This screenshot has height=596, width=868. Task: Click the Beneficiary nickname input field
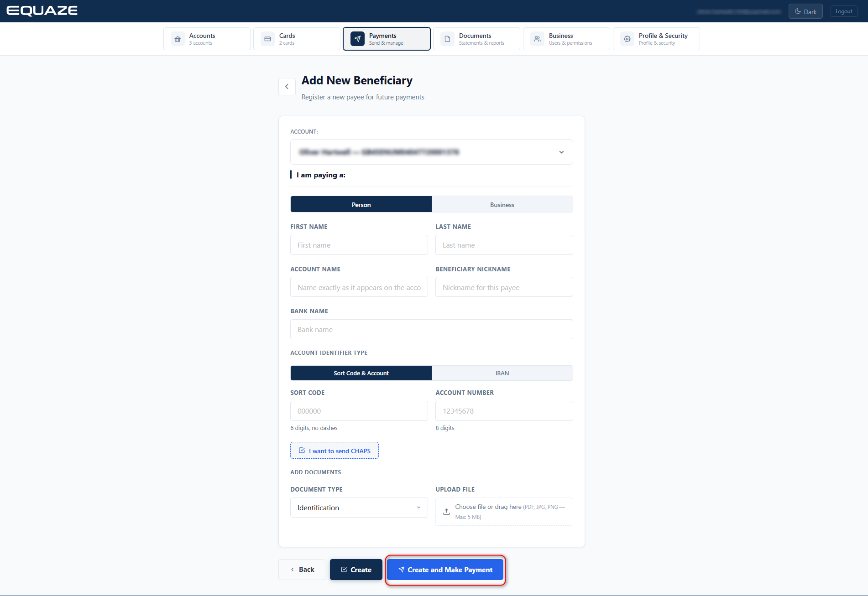tap(504, 287)
